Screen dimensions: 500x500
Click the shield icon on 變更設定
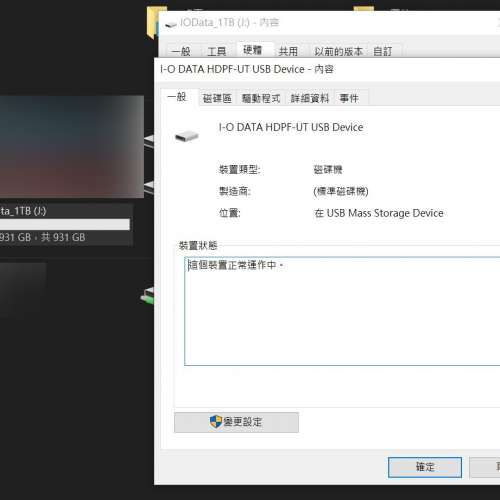(x=216, y=422)
